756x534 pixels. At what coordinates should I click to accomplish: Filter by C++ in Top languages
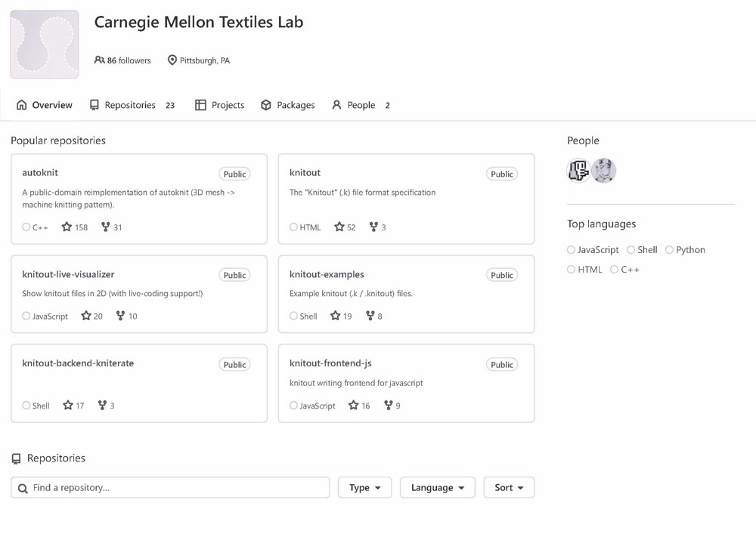pos(625,269)
